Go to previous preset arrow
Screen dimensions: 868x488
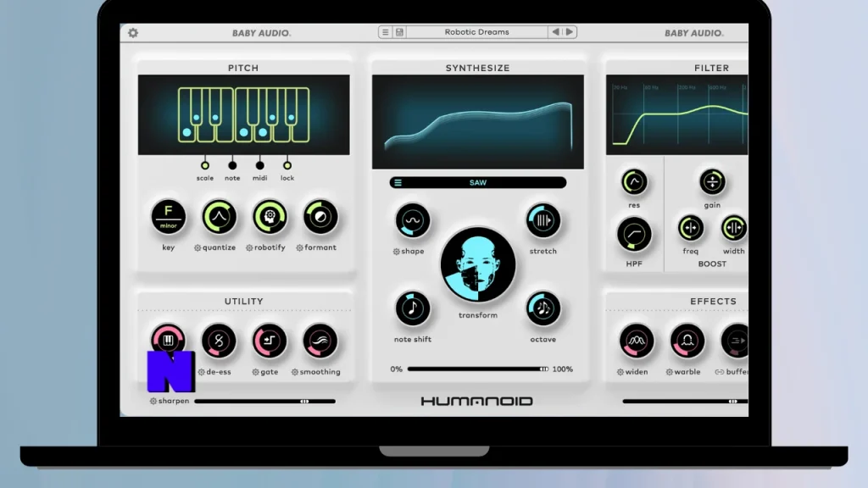coord(555,32)
